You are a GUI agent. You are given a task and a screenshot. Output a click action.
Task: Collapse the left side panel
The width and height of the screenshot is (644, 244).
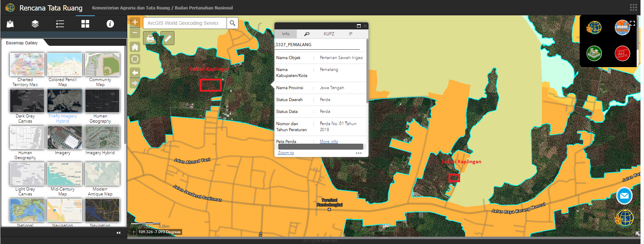[x=119, y=233]
